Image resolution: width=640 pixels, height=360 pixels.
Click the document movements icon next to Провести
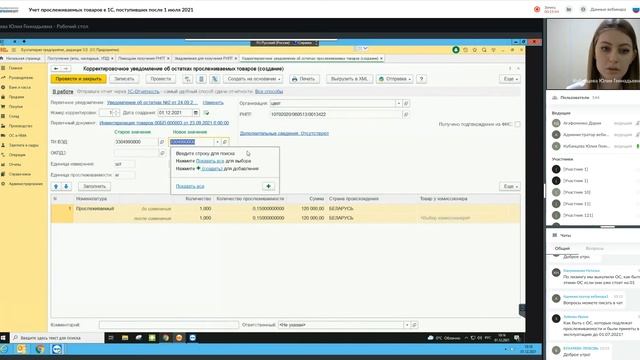point(187,79)
